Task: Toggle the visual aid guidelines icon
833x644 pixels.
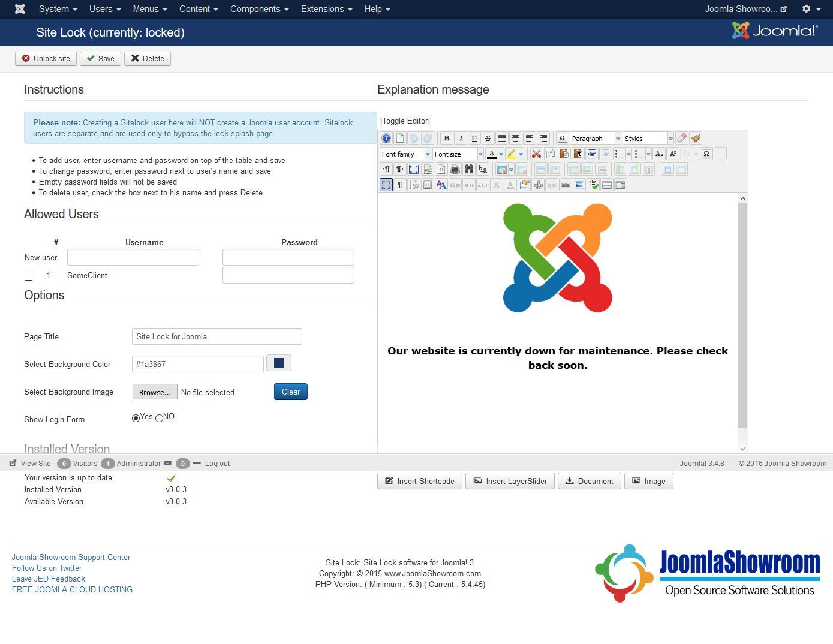Action: coord(386,185)
